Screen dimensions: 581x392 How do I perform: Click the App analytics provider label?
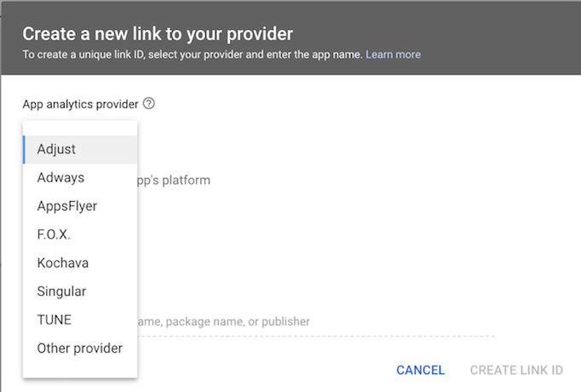pyautogui.click(x=80, y=104)
